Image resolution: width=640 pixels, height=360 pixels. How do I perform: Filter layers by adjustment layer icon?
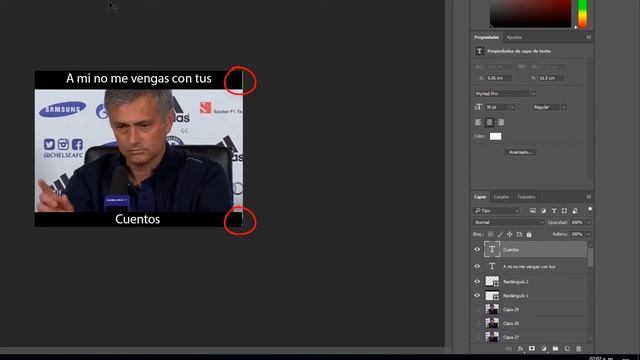point(543,211)
